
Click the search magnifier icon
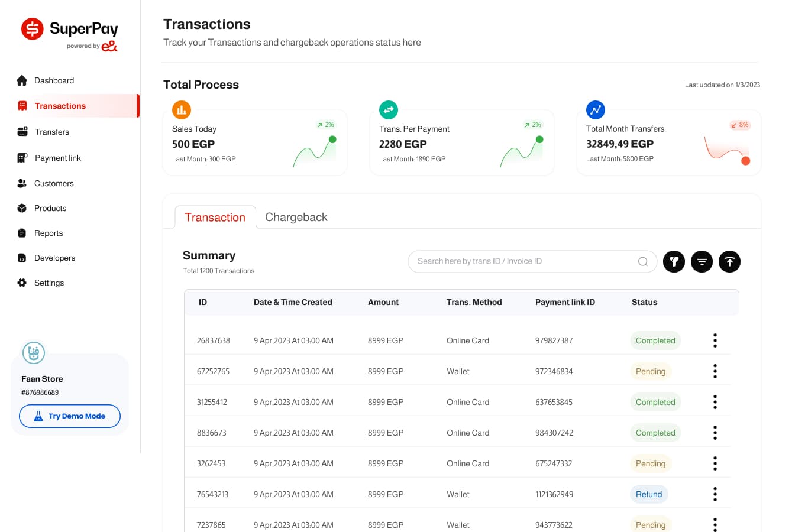643,261
